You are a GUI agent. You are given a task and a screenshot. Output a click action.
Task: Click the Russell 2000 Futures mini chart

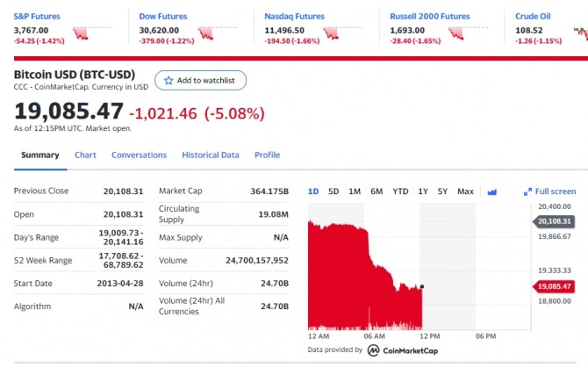point(457,34)
